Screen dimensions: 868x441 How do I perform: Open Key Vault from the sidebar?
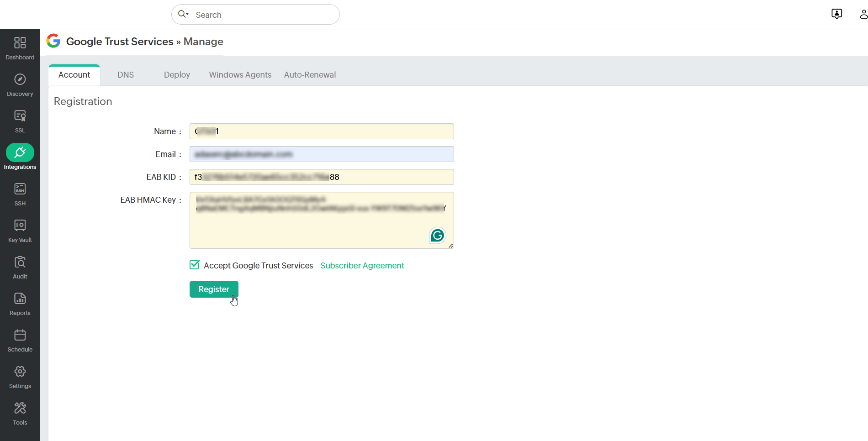(20, 231)
